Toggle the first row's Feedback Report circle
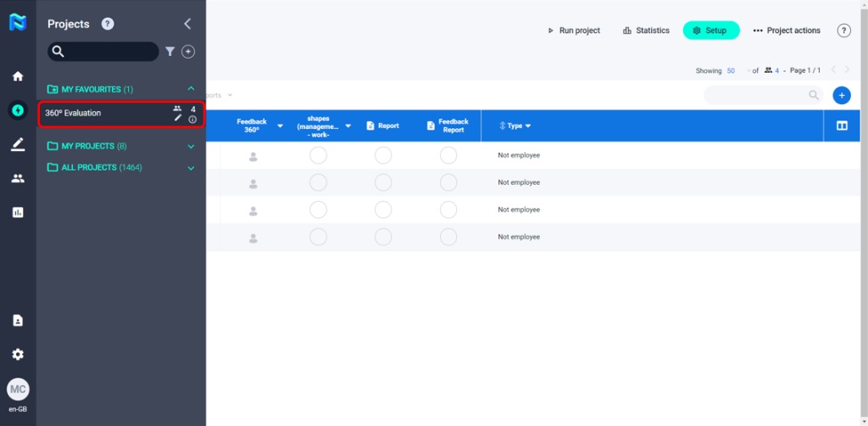The width and height of the screenshot is (868, 426). point(448,155)
